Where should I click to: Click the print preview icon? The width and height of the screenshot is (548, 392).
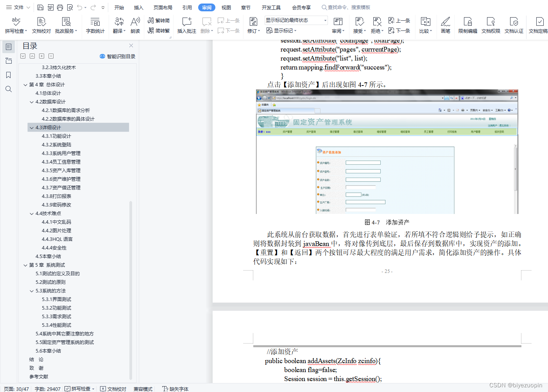coord(70,7)
